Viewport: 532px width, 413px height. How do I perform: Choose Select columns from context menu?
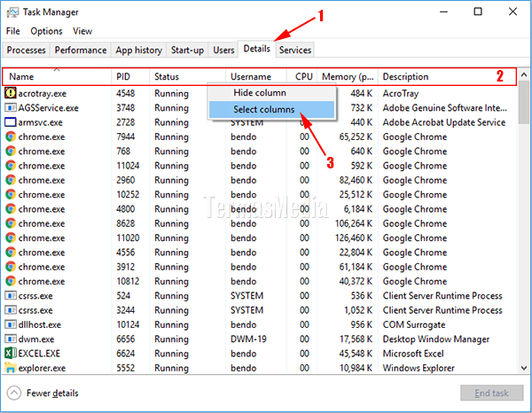tap(271, 110)
